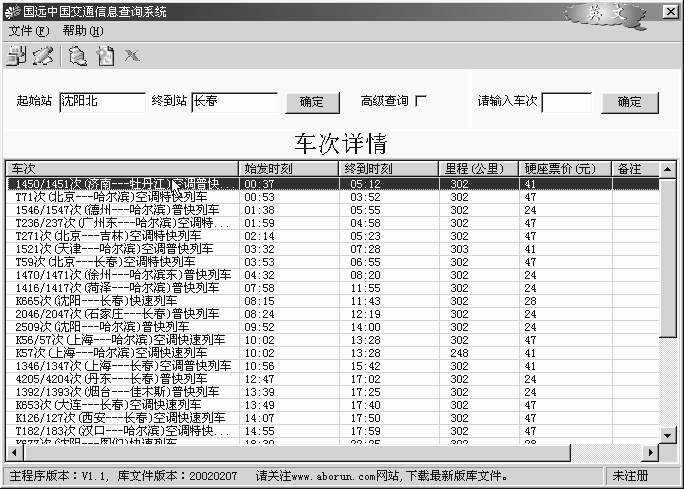Click the vertical scrollbar thumb

667,257
